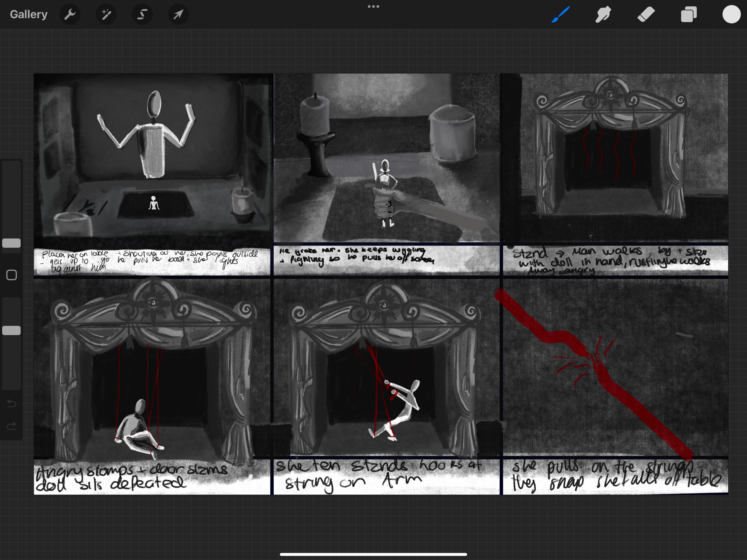Select the Brush tool
The height and width of the screenshot is (560, 747).
(x=561, y=15)
